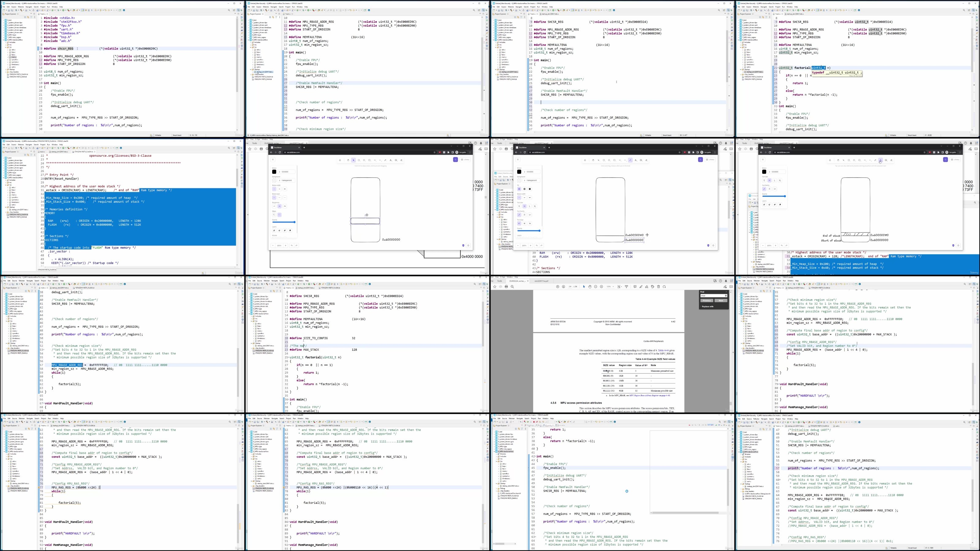Click Next button in the PDF Find panel
This screenshot has width=980, height=551.
pos(721,300)
